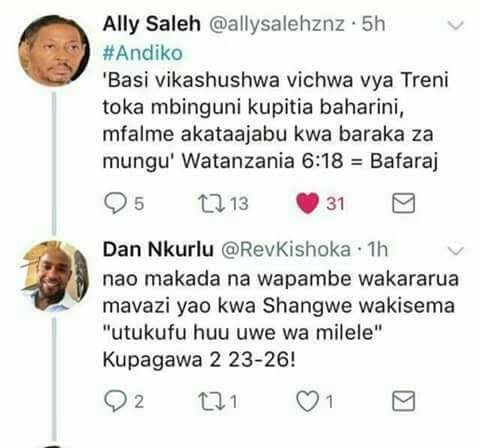View the 5h timestamp of Ally's tweet

tap(373, 24)
